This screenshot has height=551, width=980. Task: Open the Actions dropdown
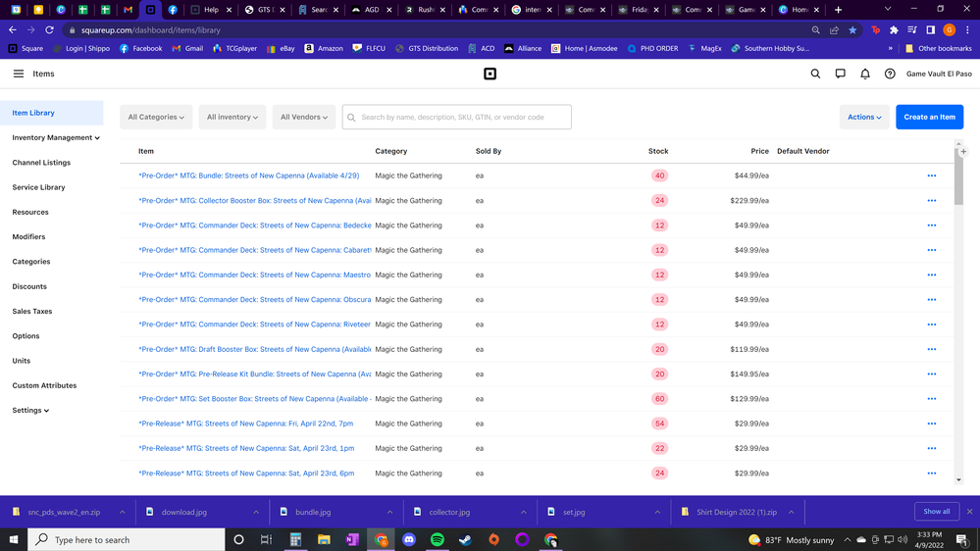point(864,118)
